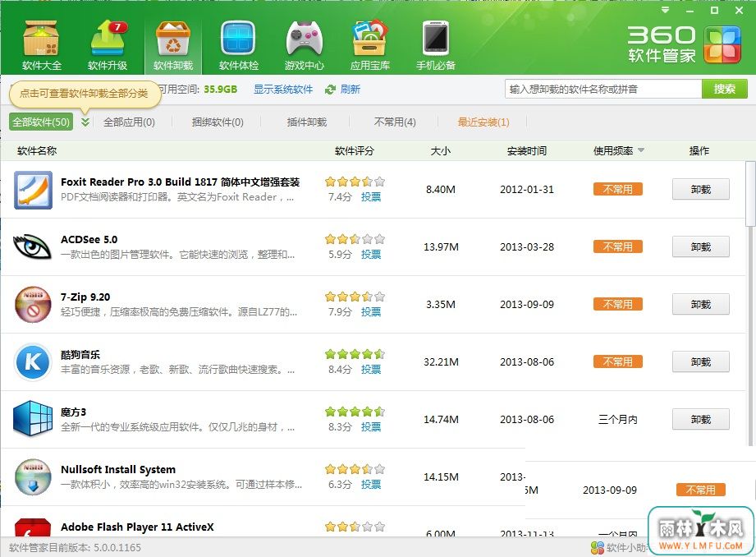Switch to 不常用(4) tab
The height and width of the screenshot is (557, 756).
pyautogui.click(x=395, y=122)
